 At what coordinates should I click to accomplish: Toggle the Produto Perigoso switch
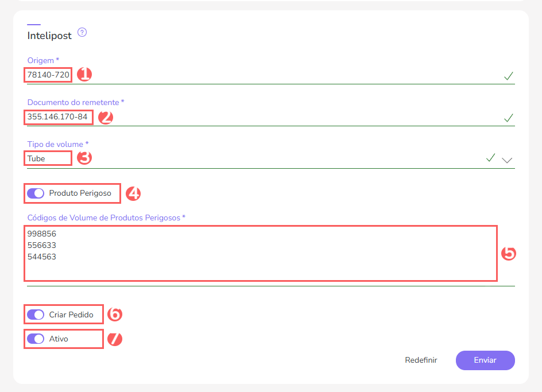[36, 193]
